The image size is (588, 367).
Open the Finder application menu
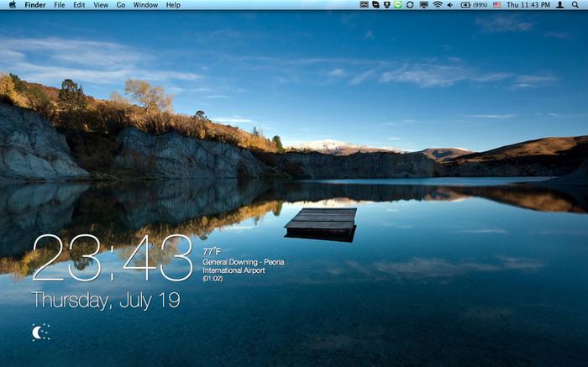coord(35,5)
